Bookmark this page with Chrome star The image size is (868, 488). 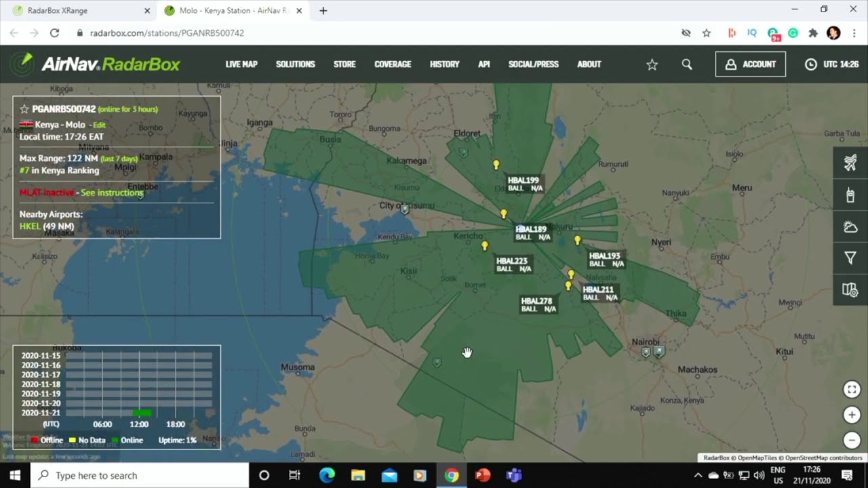(707, 33)
